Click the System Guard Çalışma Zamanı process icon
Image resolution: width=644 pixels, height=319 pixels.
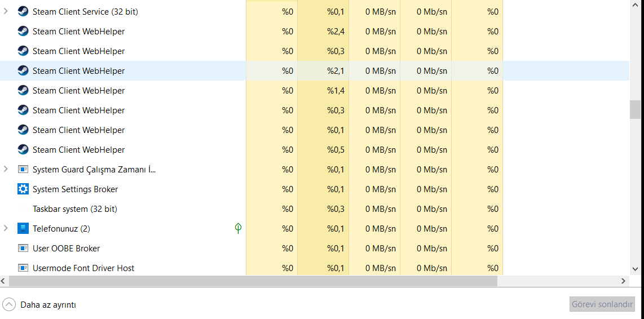(x=23, y=169)
